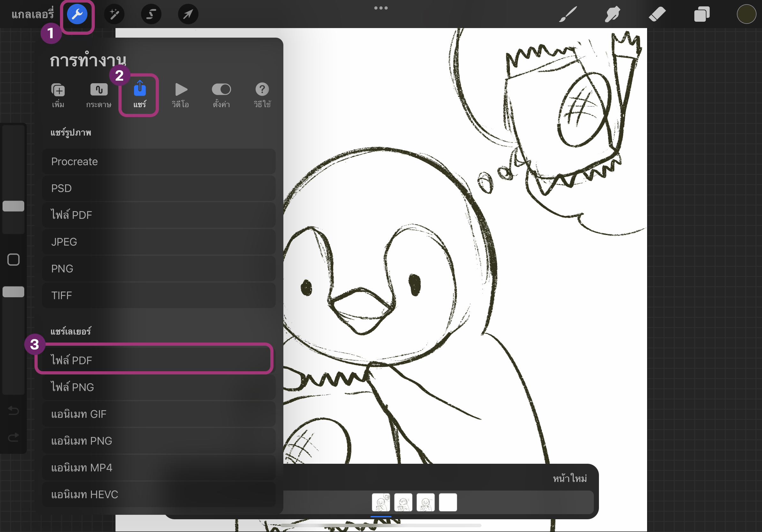
Task: Open the Actions wrench menu
Action: pos(77,14)
